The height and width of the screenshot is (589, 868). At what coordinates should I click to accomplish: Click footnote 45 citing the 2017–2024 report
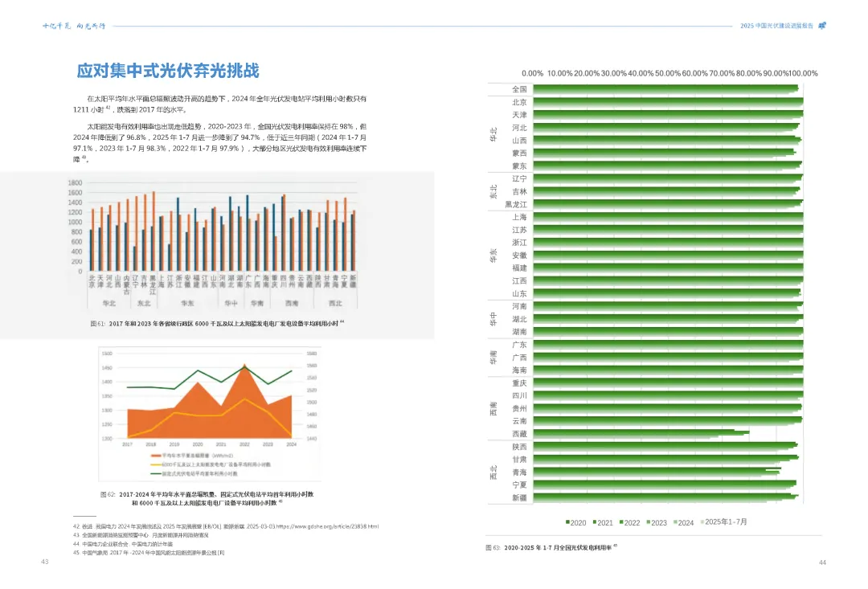(149, 553)
